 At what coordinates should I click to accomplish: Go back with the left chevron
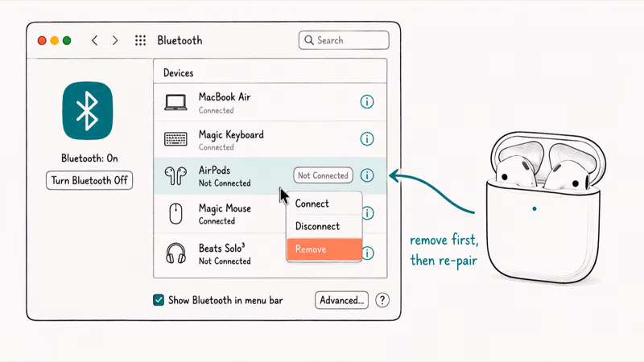pyautogui.click(x=95, y=40)
